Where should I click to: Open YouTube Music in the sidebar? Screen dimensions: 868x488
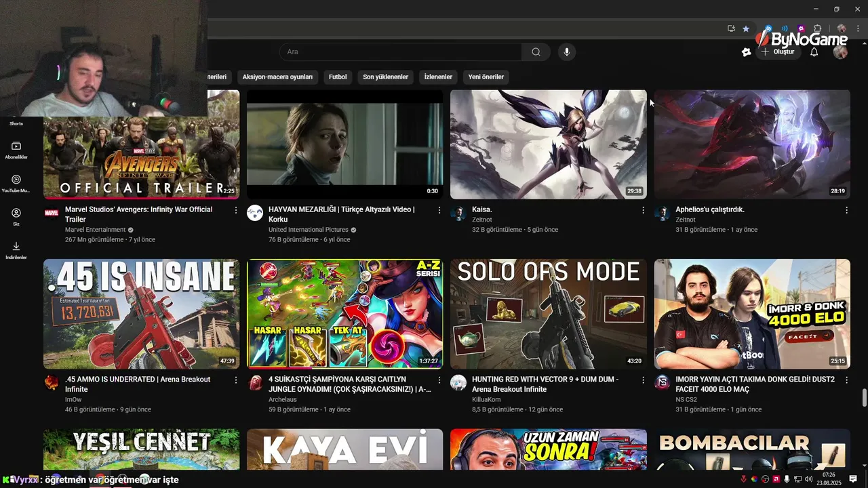(x=16, y=184)
